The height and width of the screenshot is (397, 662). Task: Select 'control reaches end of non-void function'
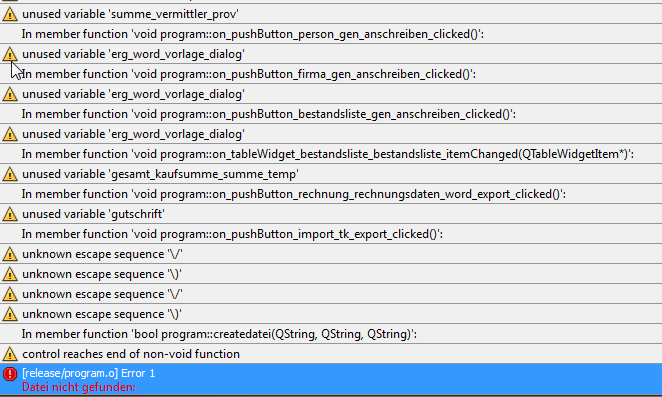pyautogui.click(x=131, y=354)
